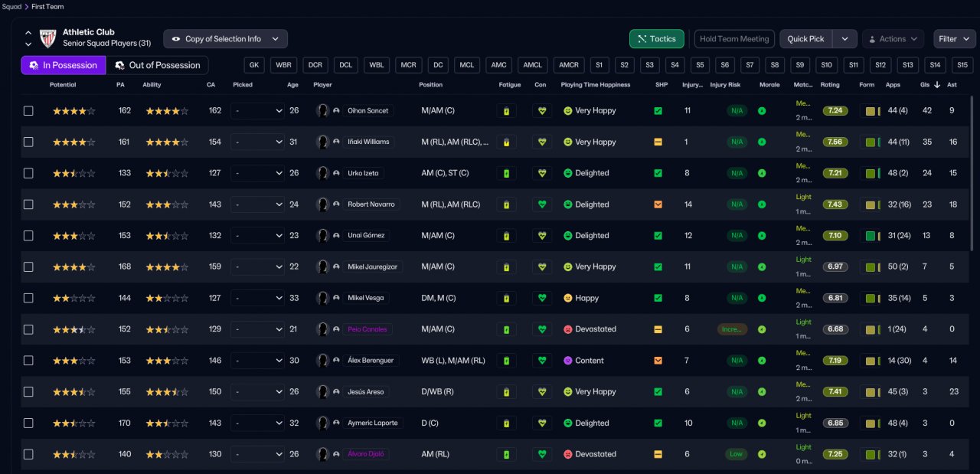Open the Copy of Selection Info dropdown

[x=226, y=39]
